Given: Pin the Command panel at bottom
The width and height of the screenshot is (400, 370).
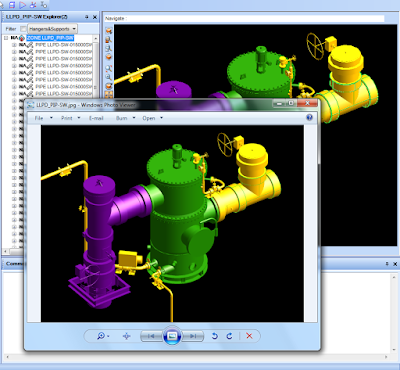Looking at the screenshot, I should (x=387, y=264).
